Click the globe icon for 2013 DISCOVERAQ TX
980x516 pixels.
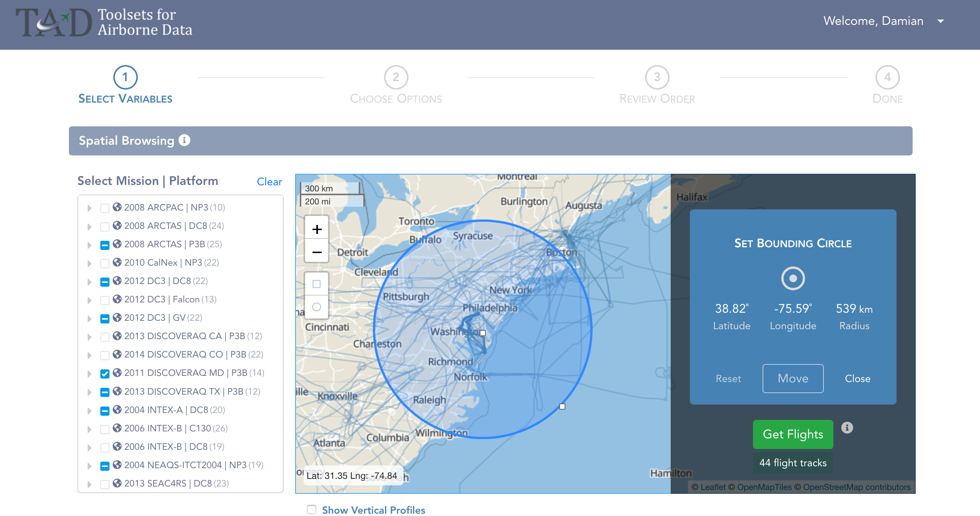click(118, 391)
